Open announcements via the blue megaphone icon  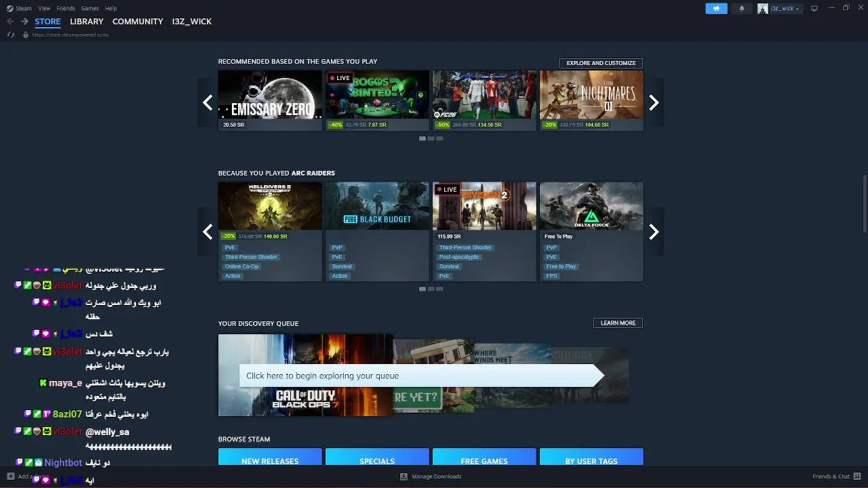[x=716, y=8]
